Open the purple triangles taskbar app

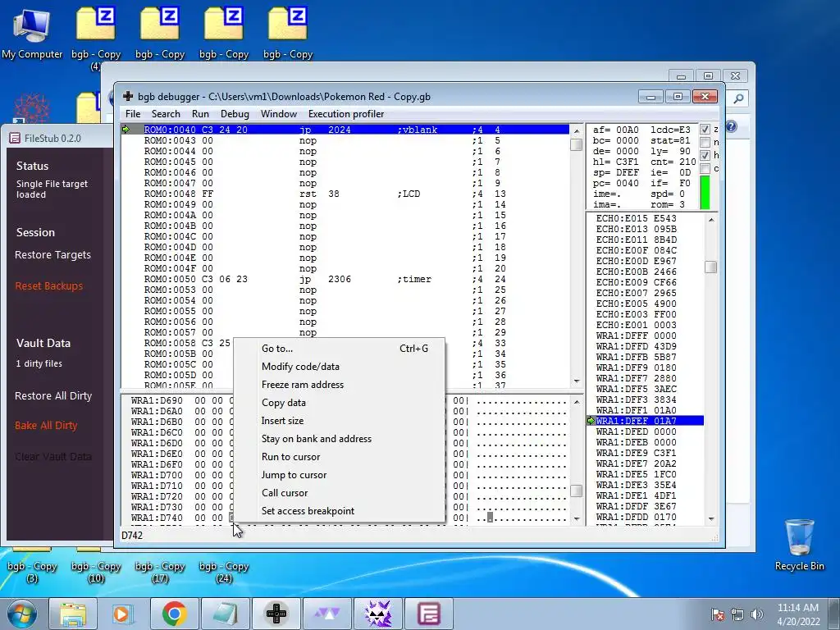coord(326,614)
